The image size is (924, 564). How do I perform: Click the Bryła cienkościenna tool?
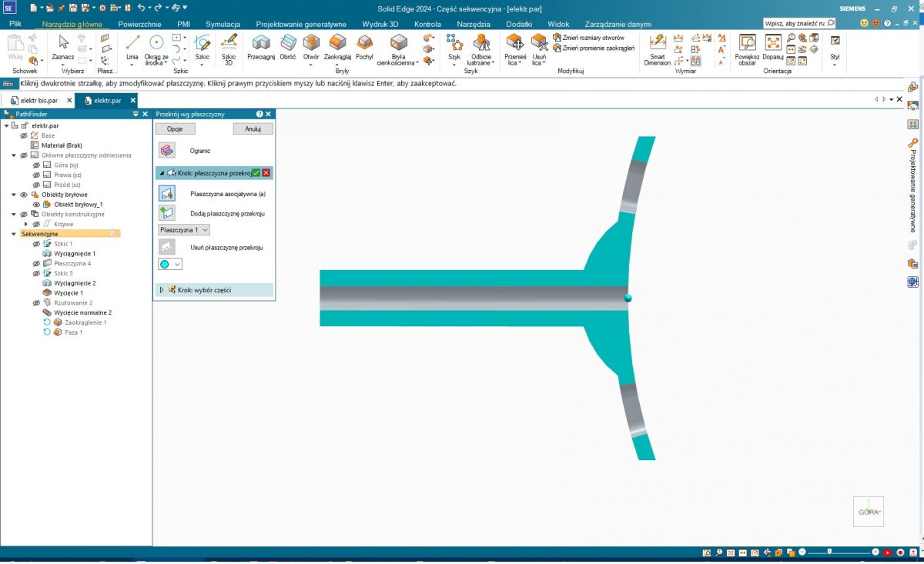coord(398,49)
